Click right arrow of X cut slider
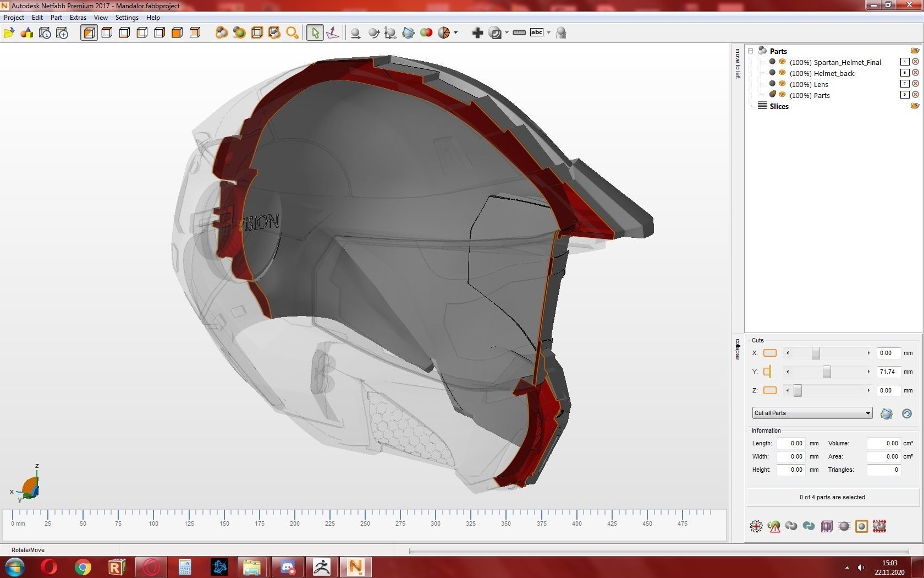 [x=868, y=353]
